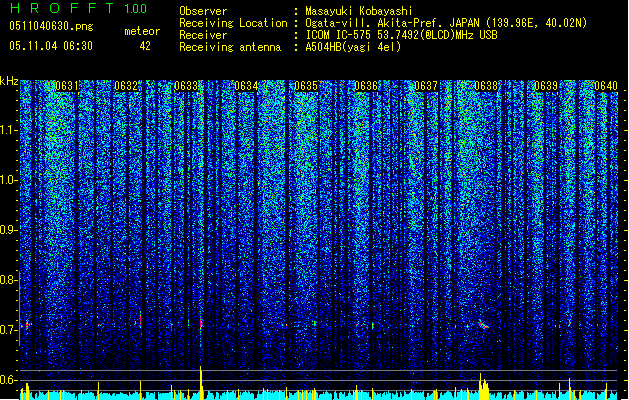Click the HROFFT title text
The image size is (629, 400).
click(61, 8)
